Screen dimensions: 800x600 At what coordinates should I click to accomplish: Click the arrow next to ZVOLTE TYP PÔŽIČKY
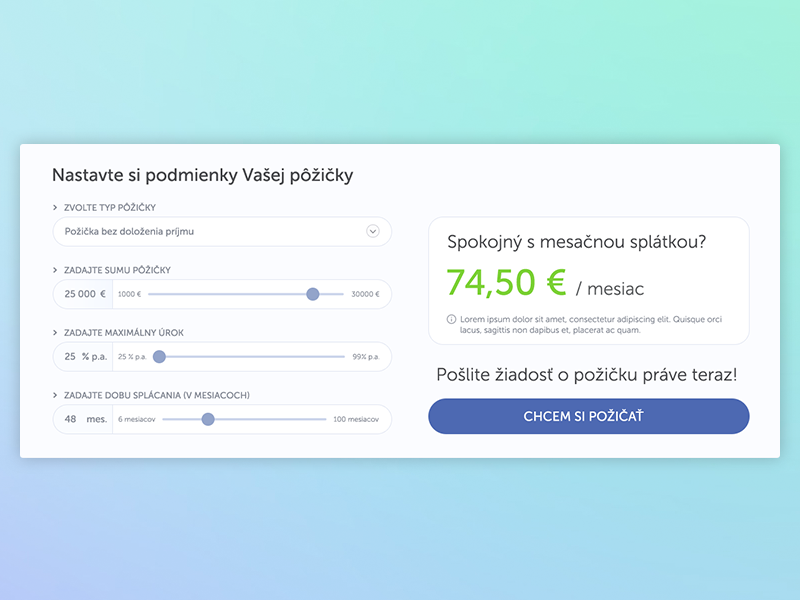[x=55, y=207]
